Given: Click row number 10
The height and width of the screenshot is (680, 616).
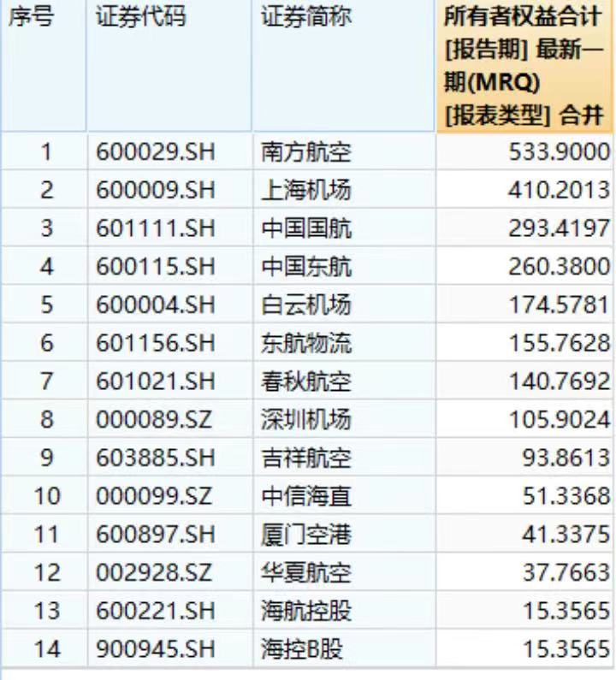Looking at the screenshot, I should [x=47, y=496].
